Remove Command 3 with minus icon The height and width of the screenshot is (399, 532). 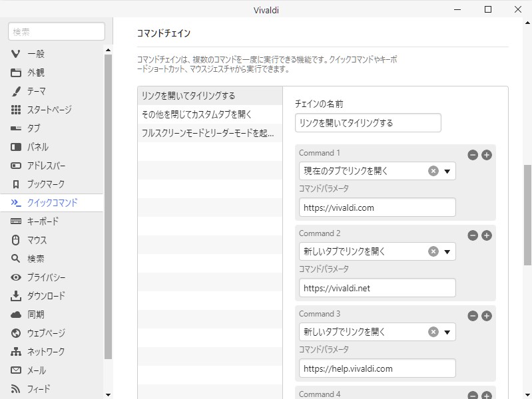pyautogui.click(x=473, y=316)
